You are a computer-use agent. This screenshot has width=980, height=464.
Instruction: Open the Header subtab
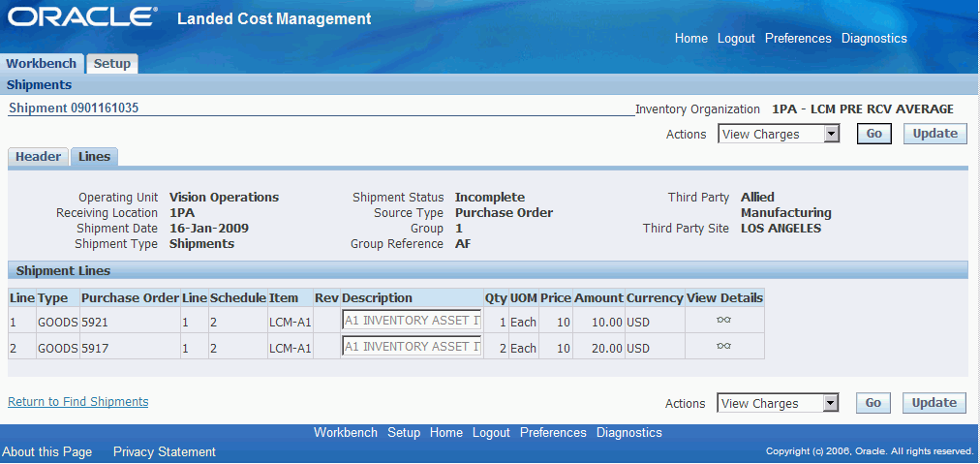[38, 157]
